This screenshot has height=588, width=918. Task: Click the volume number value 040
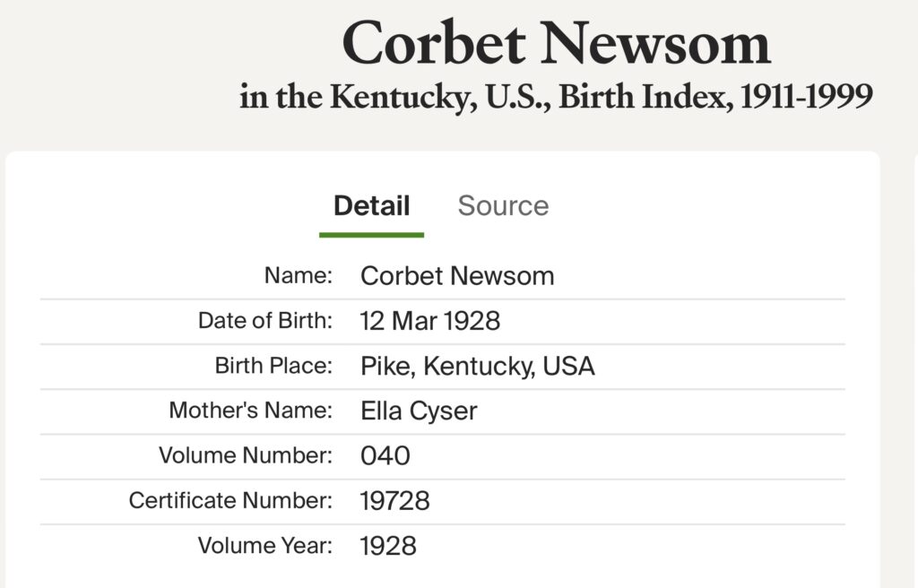[x=385, y=455]
